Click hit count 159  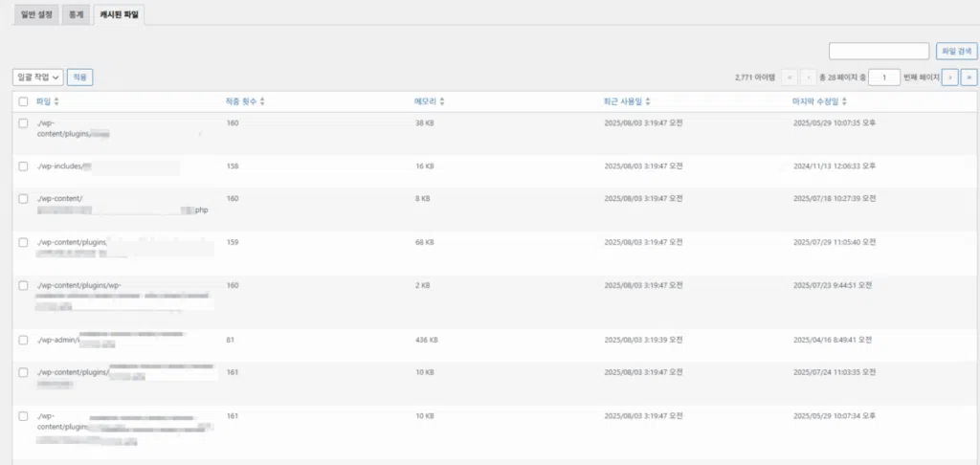[233, 242]
